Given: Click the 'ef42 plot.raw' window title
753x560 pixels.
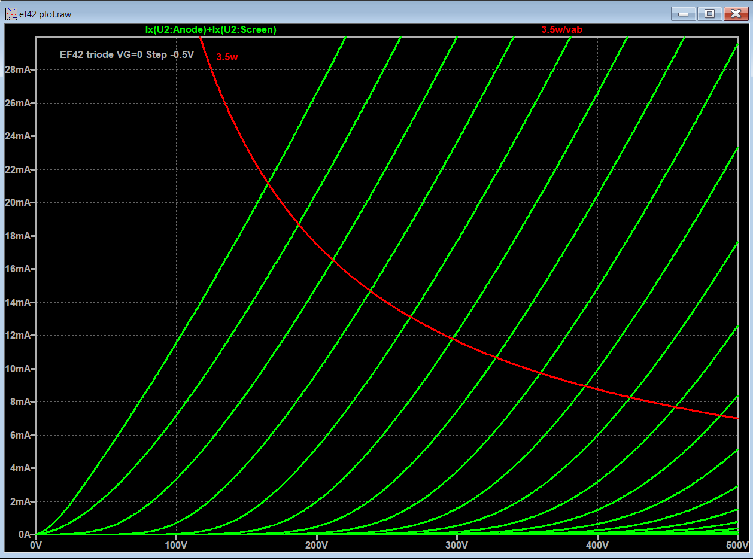Looking at the screenshot, I should pyautogui.click(x=45, y=14).
